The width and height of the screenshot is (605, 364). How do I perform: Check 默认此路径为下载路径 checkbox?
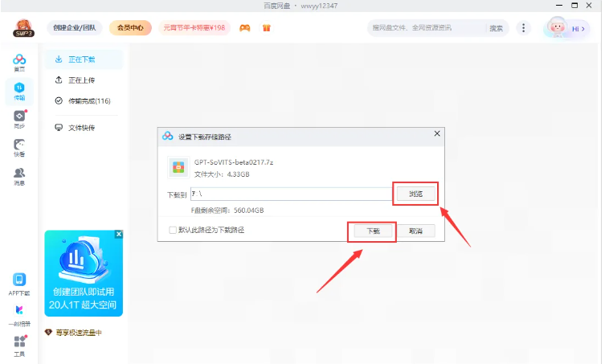(x=173, y=230)
